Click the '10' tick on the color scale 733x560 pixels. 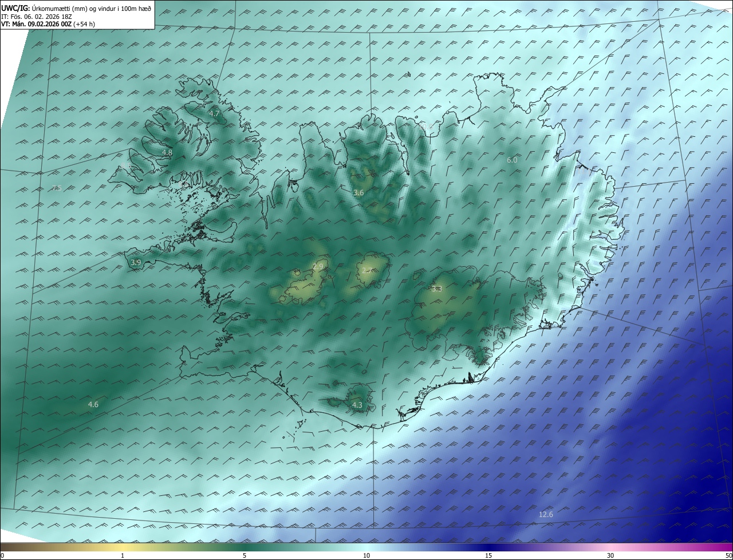(x=366, y=555)
